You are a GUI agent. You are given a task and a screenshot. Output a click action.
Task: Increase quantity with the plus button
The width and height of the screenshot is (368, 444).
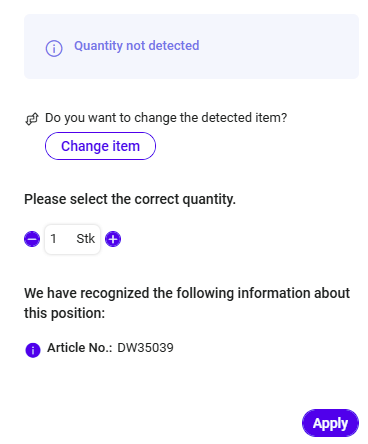pos(113,239)
